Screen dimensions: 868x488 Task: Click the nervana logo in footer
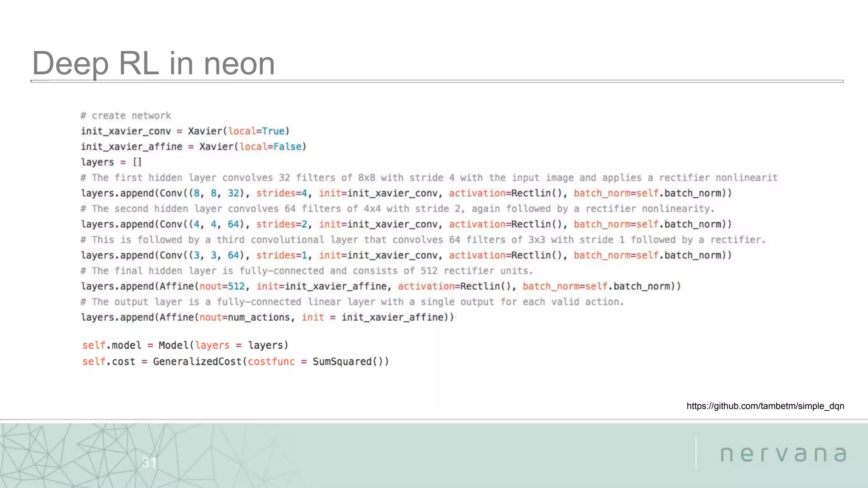(783, 454)
